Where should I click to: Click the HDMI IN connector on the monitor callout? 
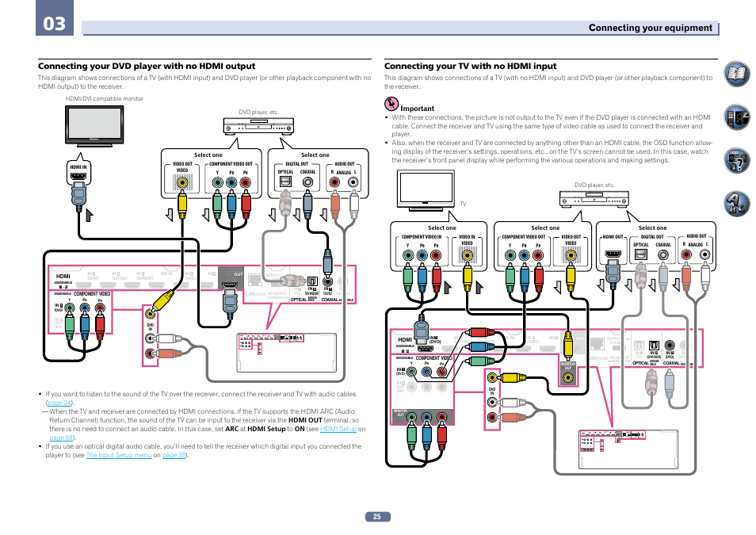pyautogui.click(x=78, y=178)
